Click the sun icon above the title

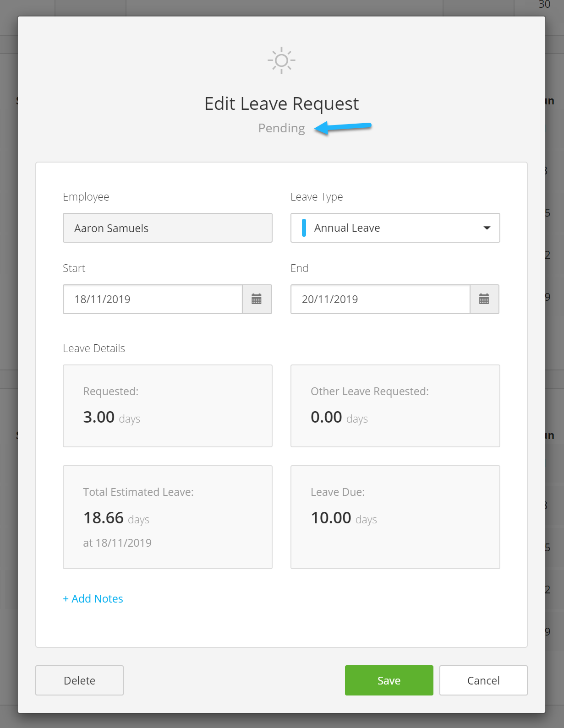tap(281, 60)
